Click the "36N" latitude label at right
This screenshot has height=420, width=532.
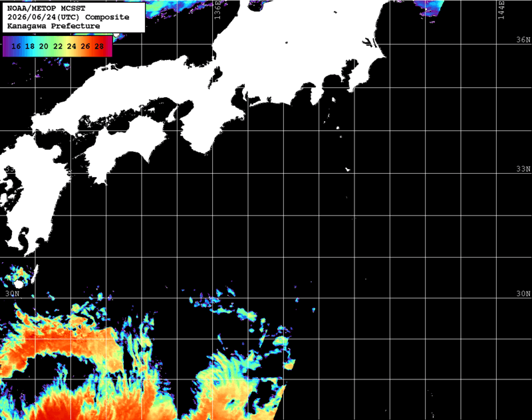coord(523,40)
